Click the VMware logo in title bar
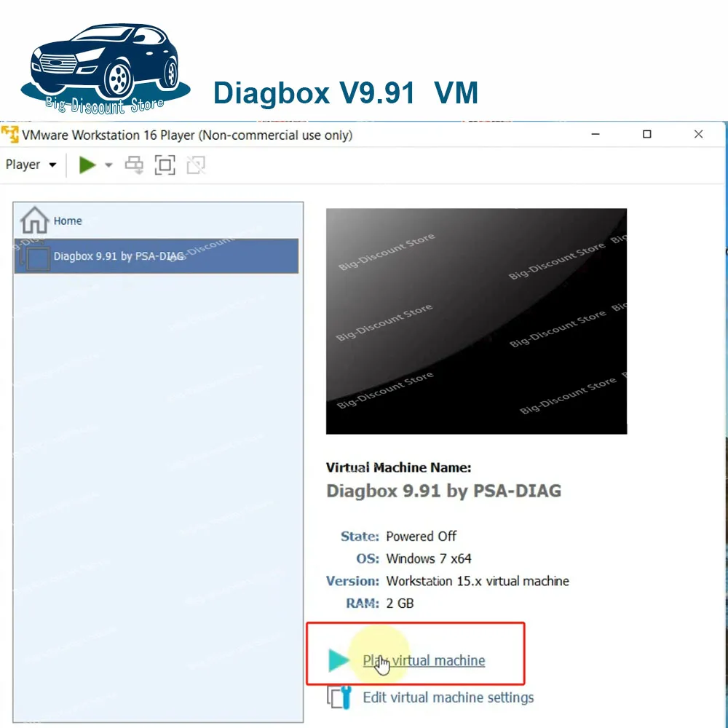 click(9, 135)
